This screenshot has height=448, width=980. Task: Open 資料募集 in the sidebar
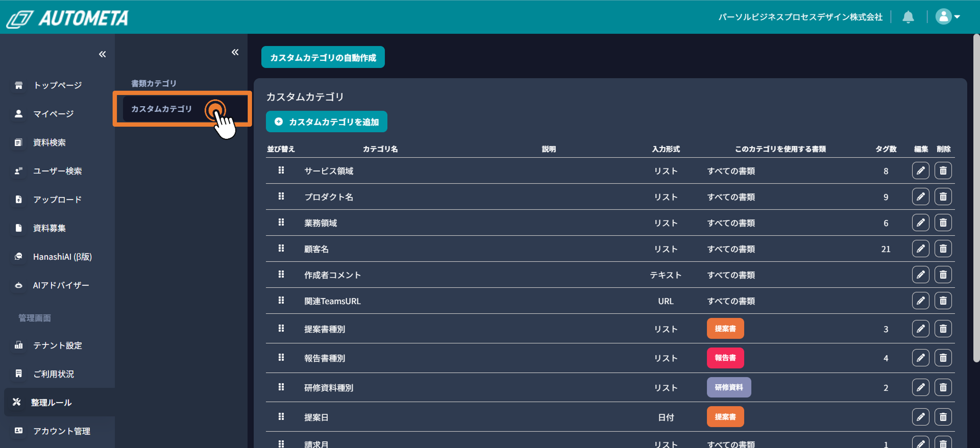(x=50, y=228)
